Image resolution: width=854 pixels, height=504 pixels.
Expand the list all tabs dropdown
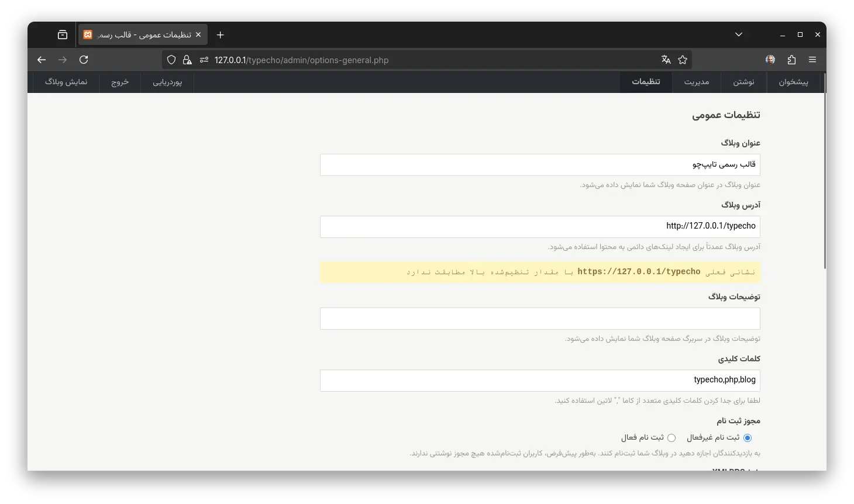click(x=739, y=35)
